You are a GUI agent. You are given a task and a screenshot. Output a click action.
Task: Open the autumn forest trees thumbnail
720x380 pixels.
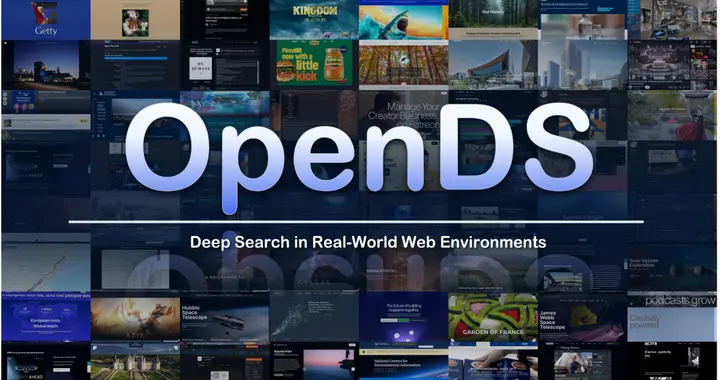pyautogui.click(x=403, y=65)
